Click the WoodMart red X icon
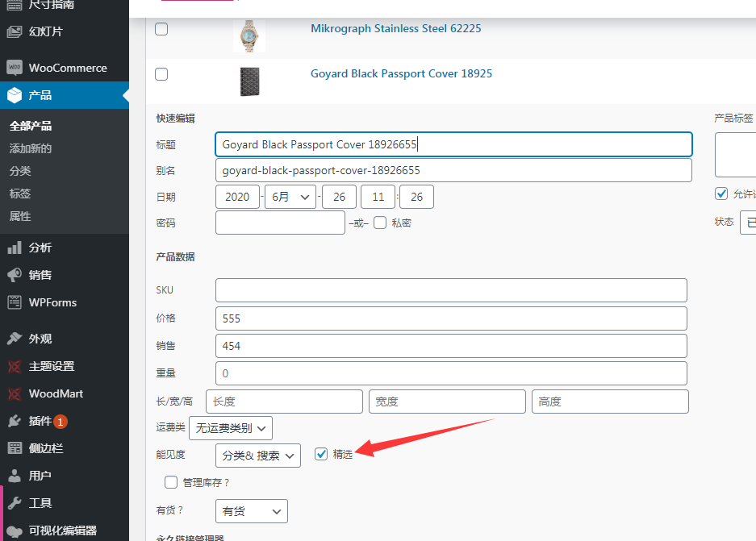Image resolution: width=756 pixels, height=541 pixels. [15, 393]
